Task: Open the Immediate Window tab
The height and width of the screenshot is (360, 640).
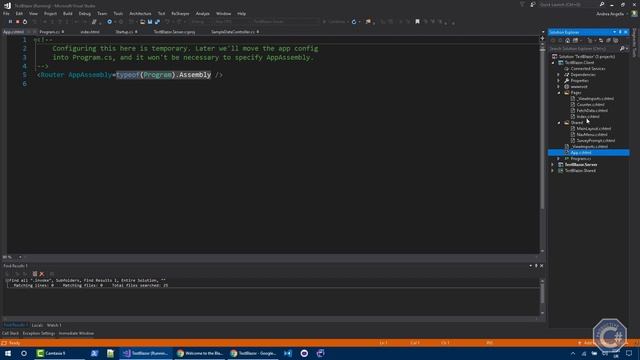Action: [x=76, y=333]
